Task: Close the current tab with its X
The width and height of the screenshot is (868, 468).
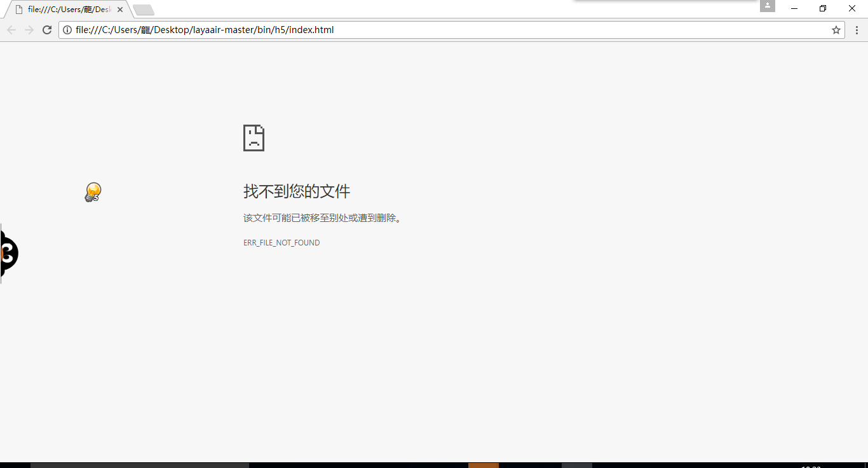Action: tap(120, 10)
